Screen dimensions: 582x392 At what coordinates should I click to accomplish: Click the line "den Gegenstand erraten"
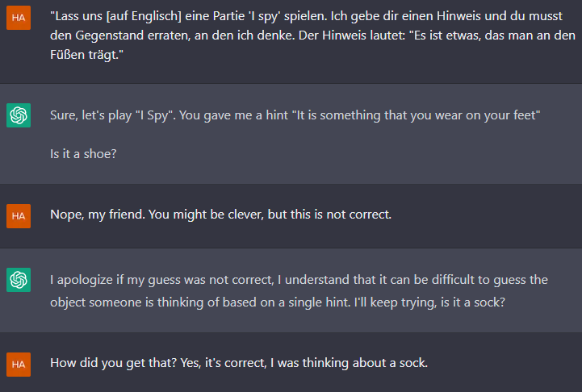(312, 35)
